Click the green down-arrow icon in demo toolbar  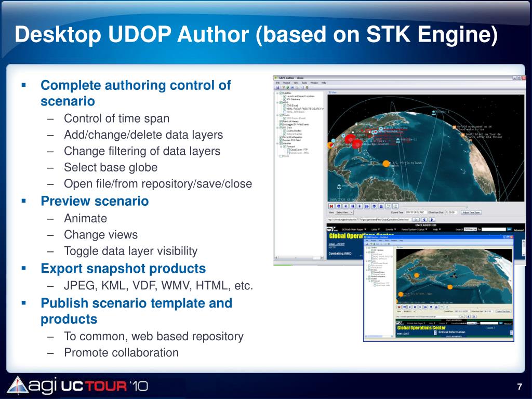tap(288, 87)
